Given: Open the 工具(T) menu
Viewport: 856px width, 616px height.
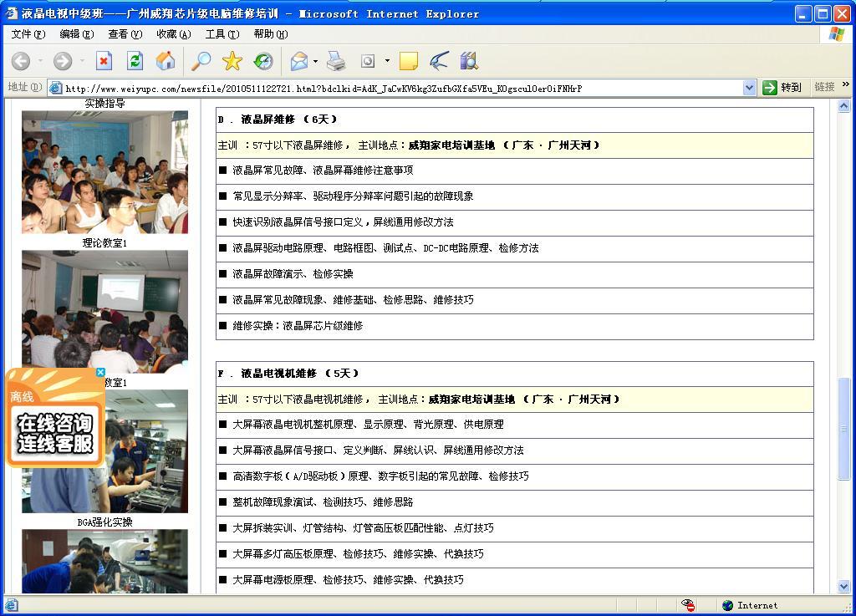Looking at the screenshot, I should point(222,34).
